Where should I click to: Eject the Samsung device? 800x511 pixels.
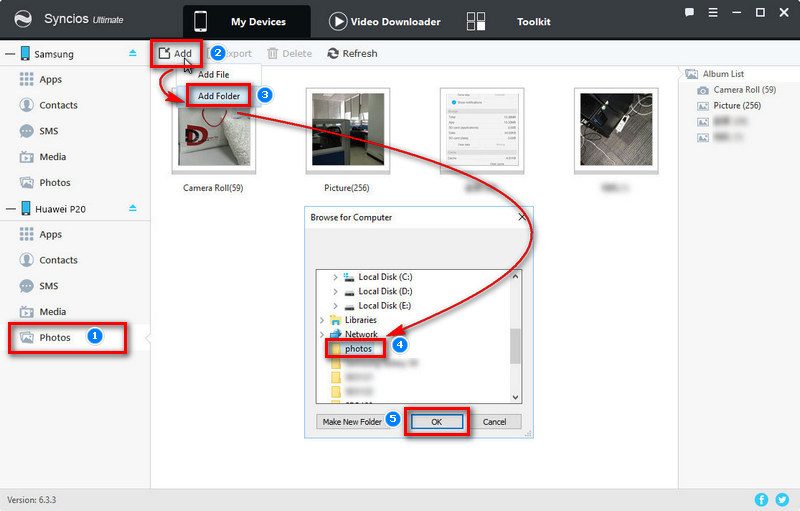pos(133,53)
